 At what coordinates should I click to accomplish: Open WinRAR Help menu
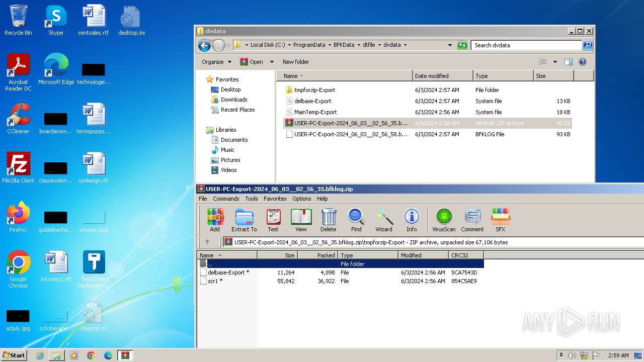323,199
